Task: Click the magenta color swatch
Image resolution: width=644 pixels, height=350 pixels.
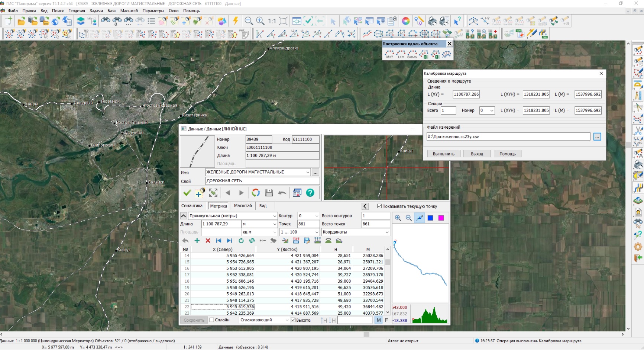Action: tap(441, 218)
